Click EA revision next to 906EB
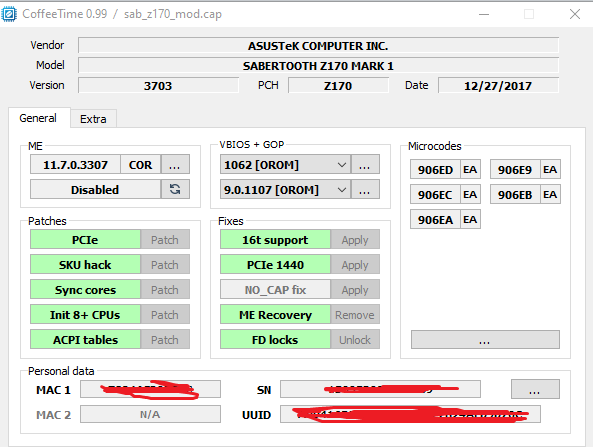 pyautogui.click(x=550, y=194)
